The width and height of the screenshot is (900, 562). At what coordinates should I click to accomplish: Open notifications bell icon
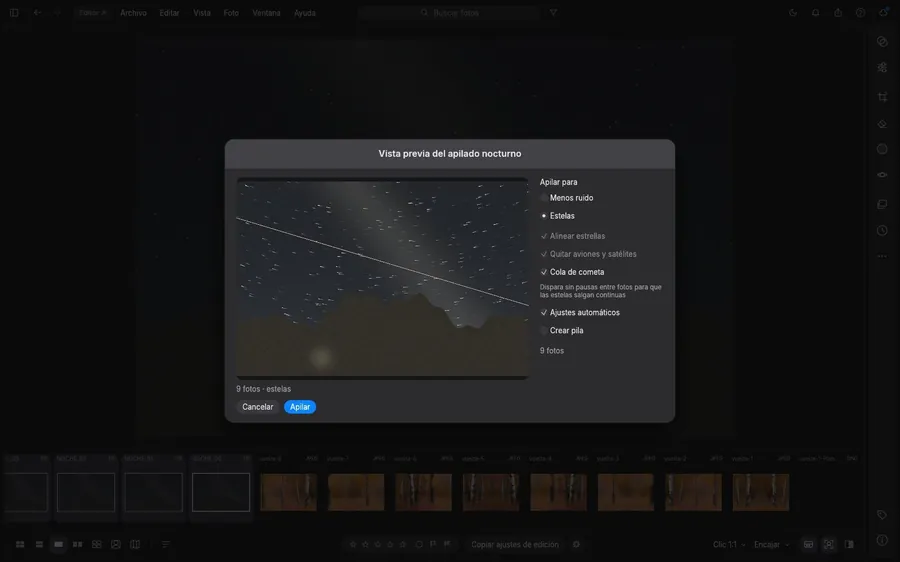[815, 13]
